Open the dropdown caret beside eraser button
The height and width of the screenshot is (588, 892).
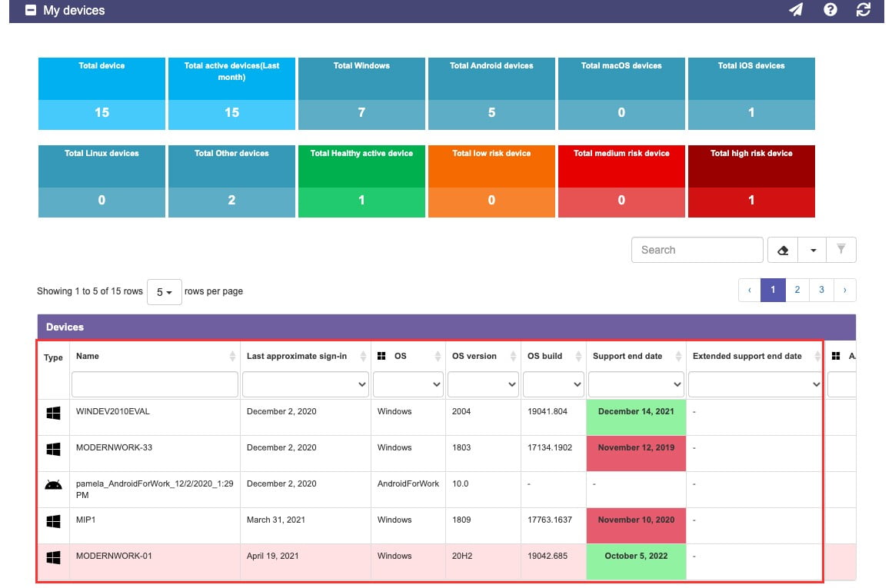pyautogui.click(x=813, y=251)
